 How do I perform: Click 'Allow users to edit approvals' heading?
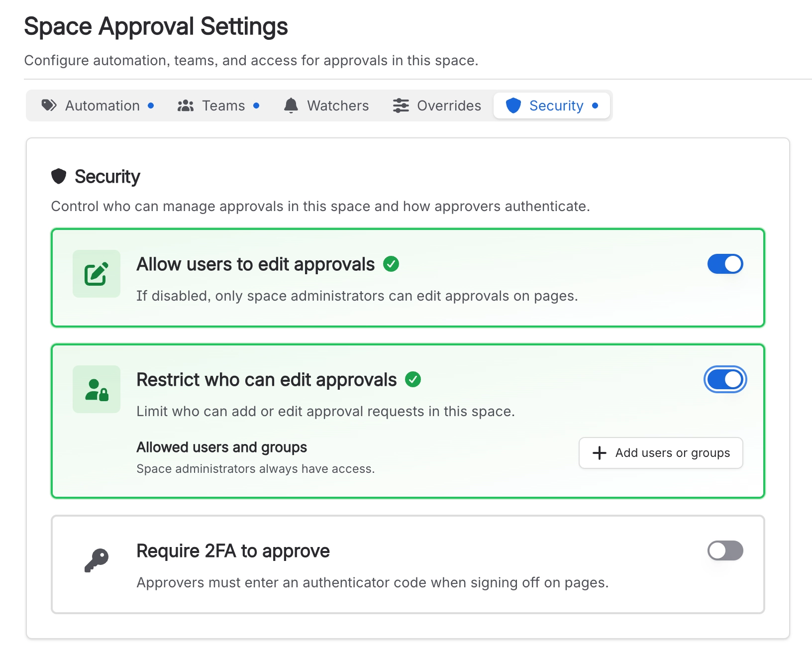(256, 264)
